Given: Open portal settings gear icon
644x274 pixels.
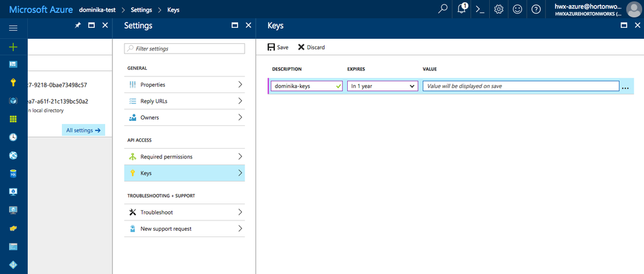Looking at the screenshot, I should point(498,9).
